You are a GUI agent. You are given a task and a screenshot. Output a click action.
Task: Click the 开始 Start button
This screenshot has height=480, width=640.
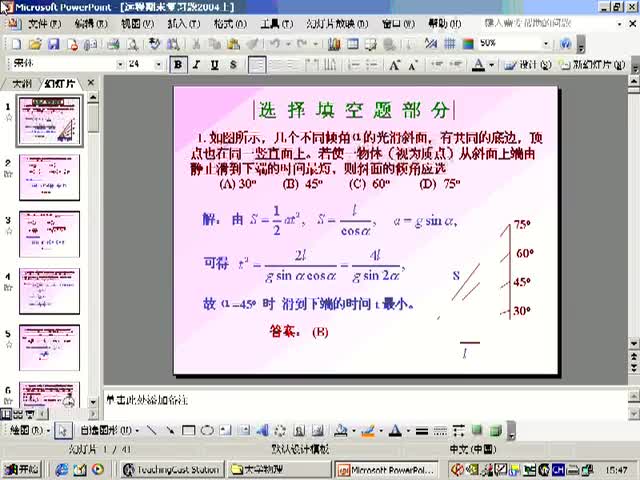pos(21,469)
